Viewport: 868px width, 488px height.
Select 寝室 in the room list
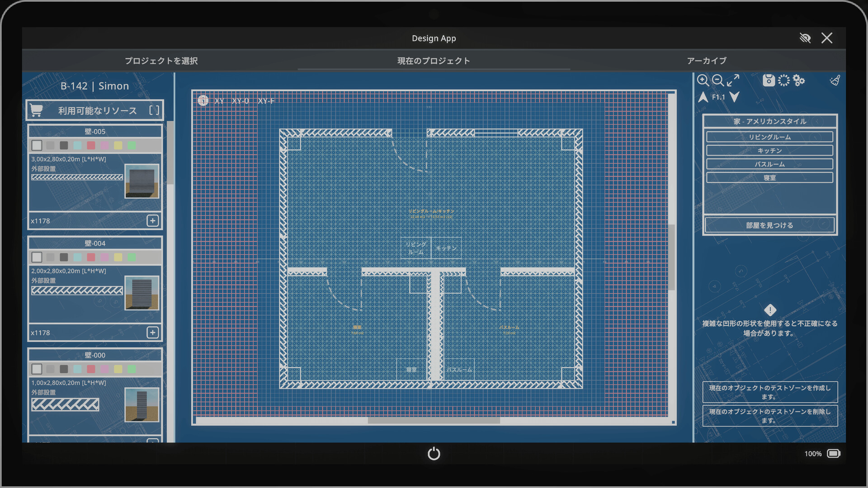(x=769, y=178)
